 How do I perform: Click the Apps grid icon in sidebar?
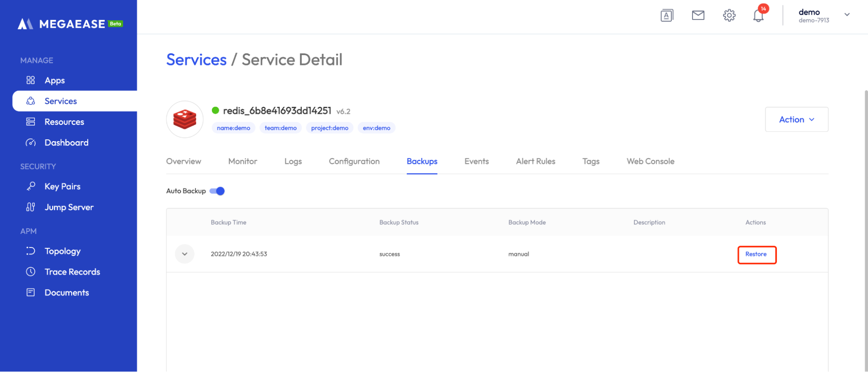click(30, 80)
